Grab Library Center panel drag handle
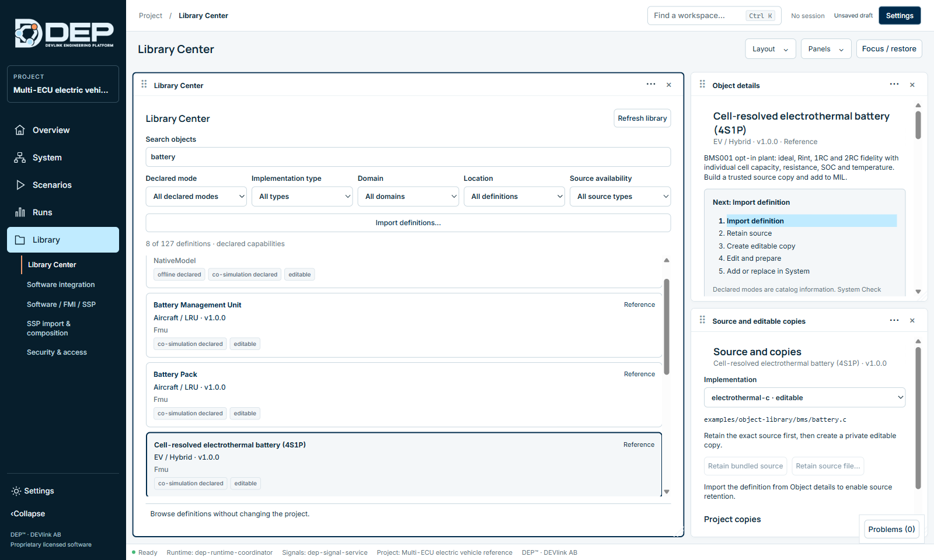 (144, 85)
